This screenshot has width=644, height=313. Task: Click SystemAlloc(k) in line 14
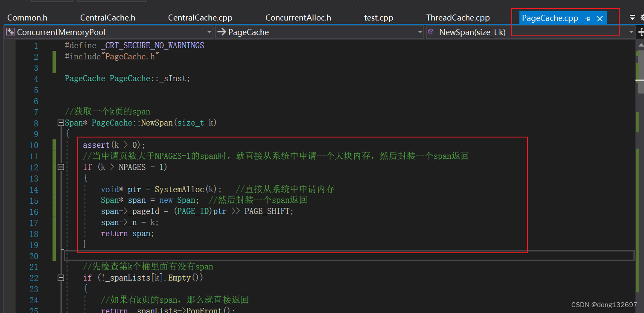[x=186, y=190]
